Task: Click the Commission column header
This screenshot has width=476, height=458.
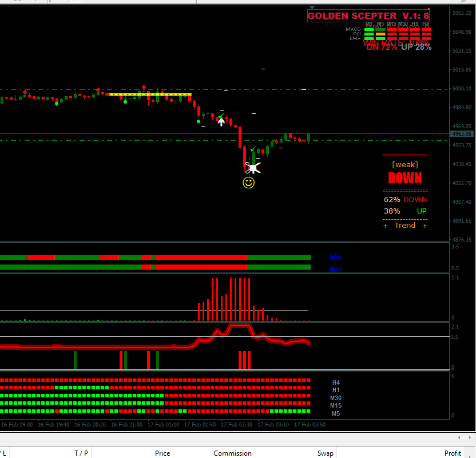Action: [x=232, y=453]
